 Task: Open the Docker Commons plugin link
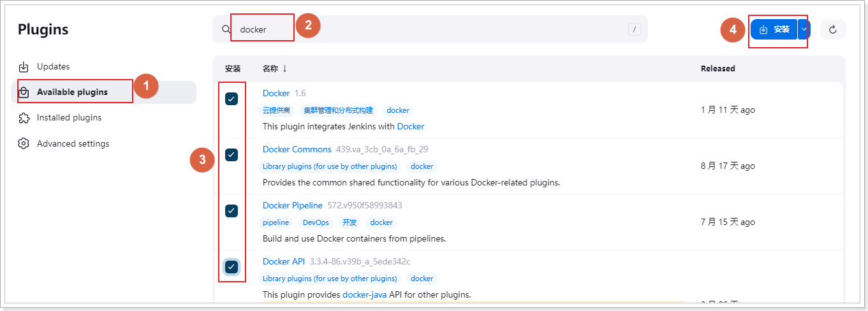tap(297, 149)
